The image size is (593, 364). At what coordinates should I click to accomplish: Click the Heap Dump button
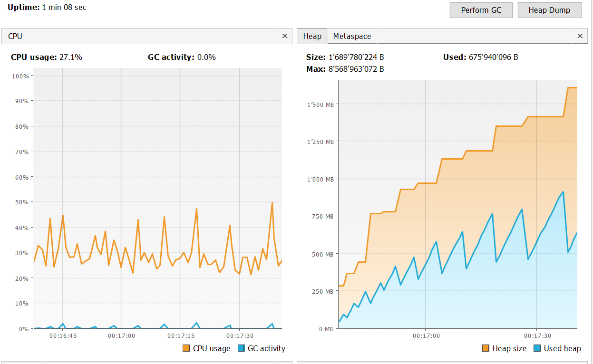(x=549, y=10)
